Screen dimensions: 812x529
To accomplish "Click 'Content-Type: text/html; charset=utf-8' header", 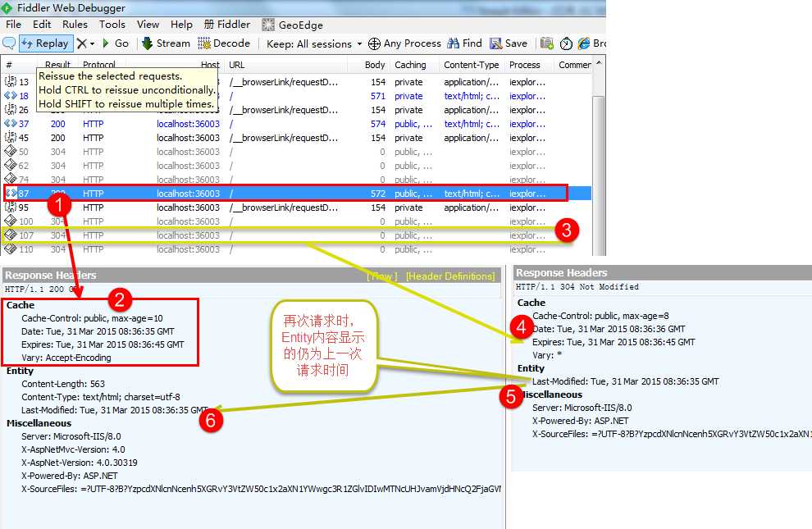I will 101,397.
